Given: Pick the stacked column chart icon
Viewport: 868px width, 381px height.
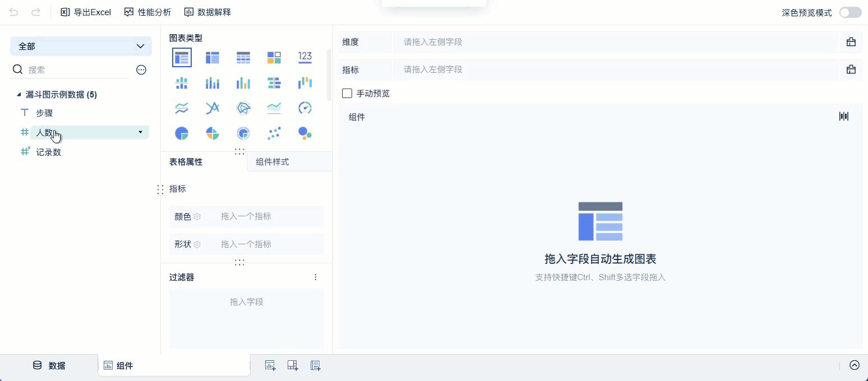Looking at the screenshot, I should (x=213, y=83).
